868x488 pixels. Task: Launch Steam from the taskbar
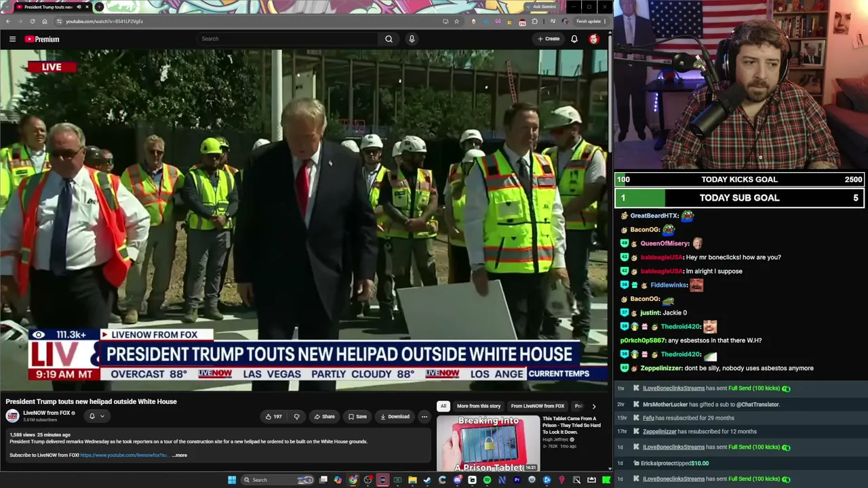(427, 480)
